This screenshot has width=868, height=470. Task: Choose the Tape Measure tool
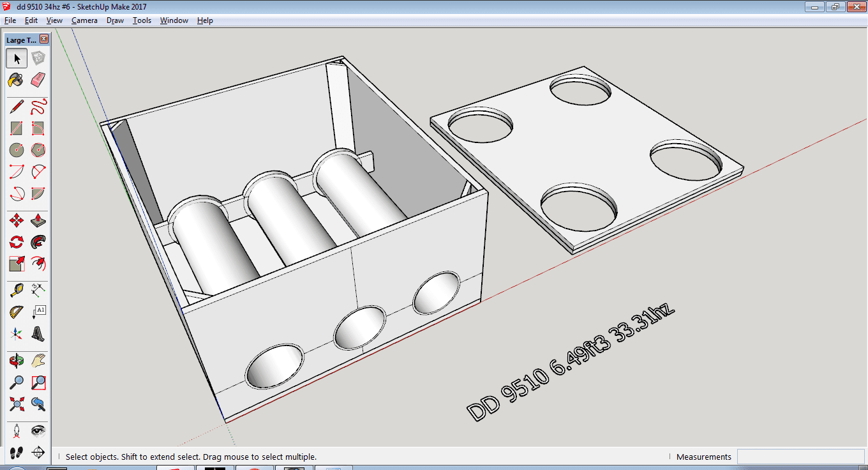[17, 291]
